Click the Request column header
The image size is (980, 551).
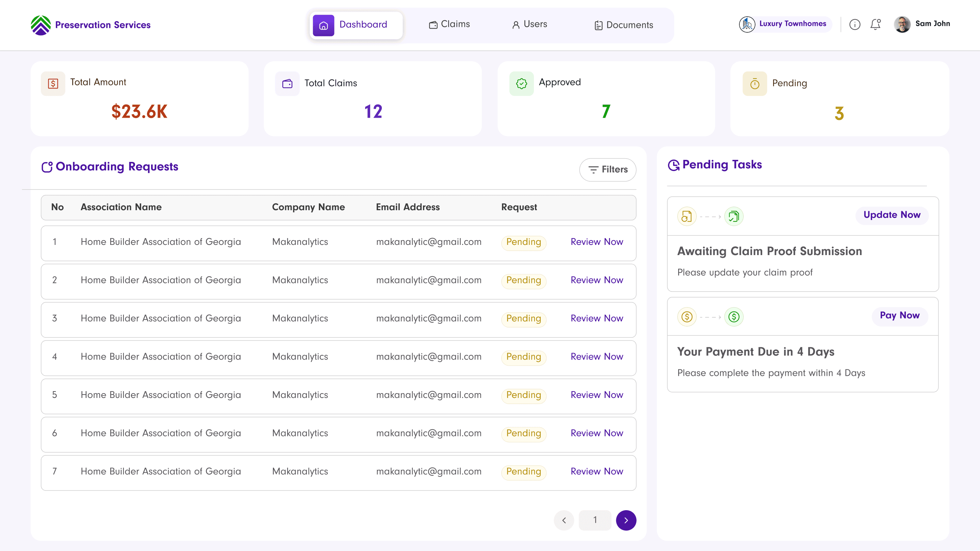(519, 207)
